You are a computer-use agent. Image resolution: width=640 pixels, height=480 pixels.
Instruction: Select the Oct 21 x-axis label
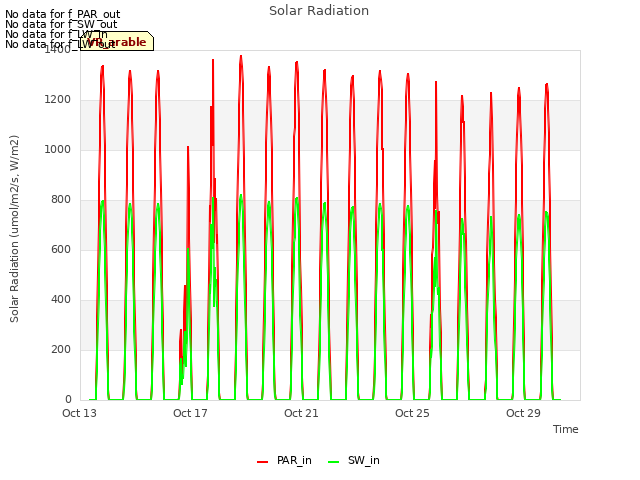pyautogui.click(x=301, y=413)
